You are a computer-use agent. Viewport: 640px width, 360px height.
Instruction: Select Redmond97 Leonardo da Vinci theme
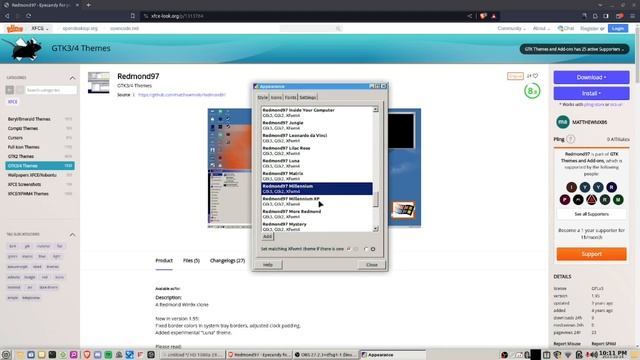click(317, 138)
